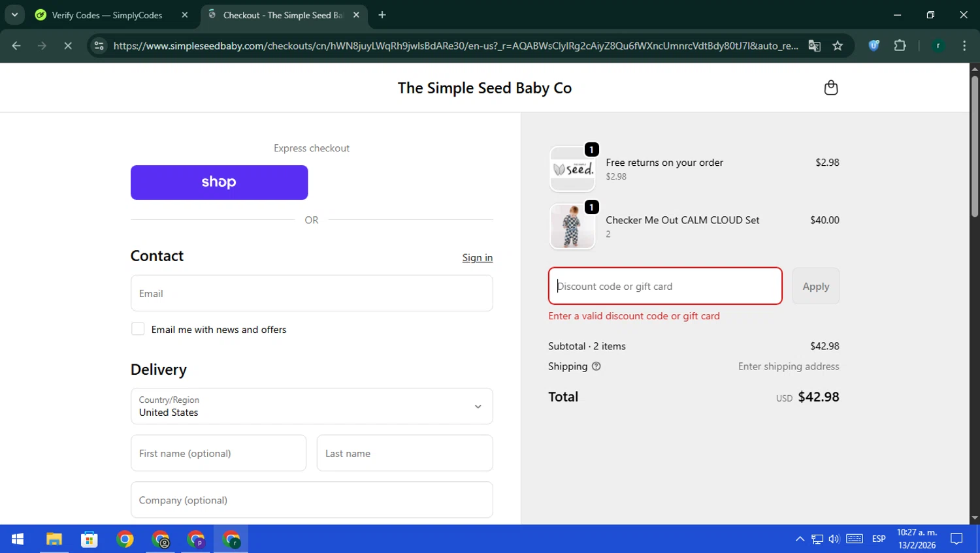Click the translate page icon

click(x=814, y=46)
